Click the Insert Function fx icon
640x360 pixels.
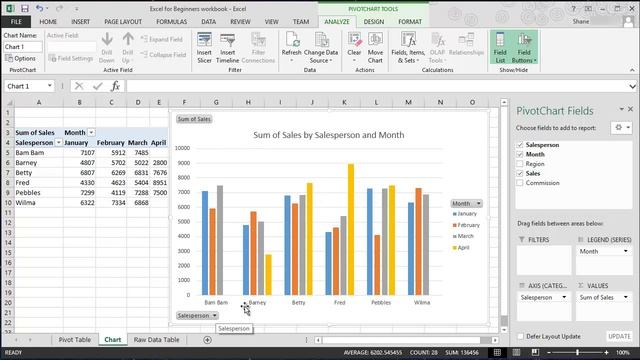point(116,86)
